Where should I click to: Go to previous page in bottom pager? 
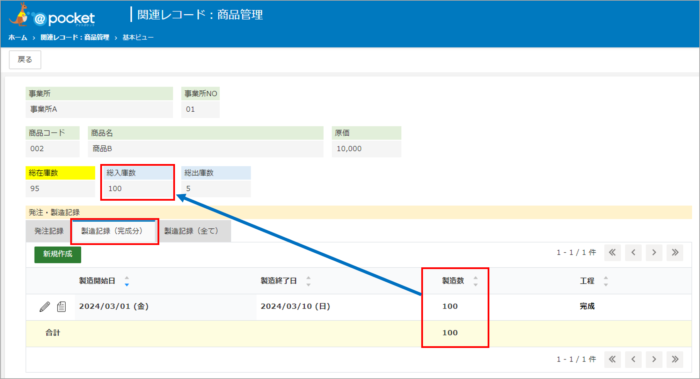coord(633,359)
